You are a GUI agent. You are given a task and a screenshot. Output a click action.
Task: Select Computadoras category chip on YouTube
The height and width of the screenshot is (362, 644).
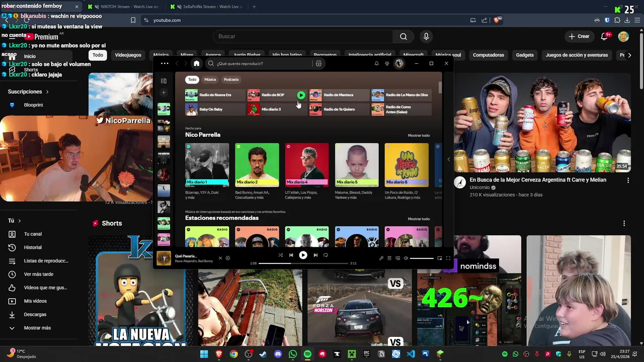pyautogui.click(x=489, y=55)
